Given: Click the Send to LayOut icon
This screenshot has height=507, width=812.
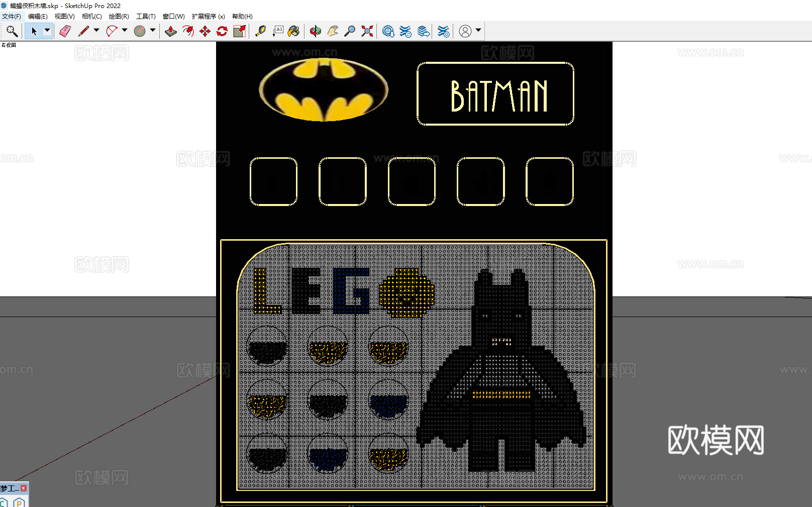Looking at the screenshot, I should (x=424, y=31).
